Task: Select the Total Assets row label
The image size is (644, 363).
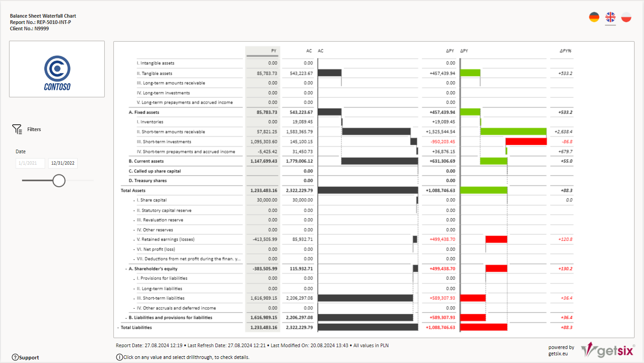Action: tap(133, 190)
